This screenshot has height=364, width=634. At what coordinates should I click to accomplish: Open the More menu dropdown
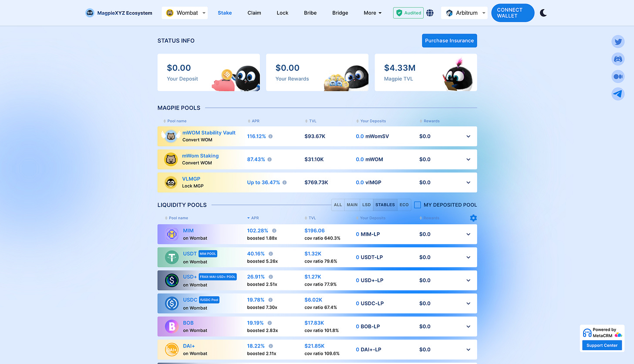click(x=373, y=13)
